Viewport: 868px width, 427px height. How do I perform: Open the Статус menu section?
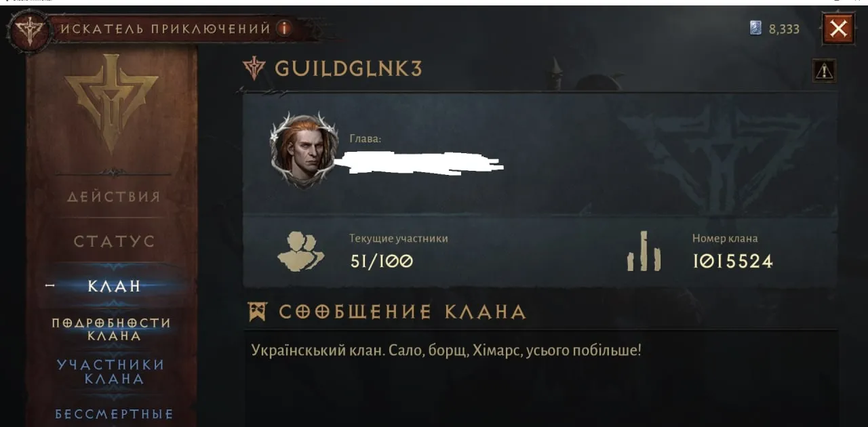pyautogui.click(x=114, y=241)
